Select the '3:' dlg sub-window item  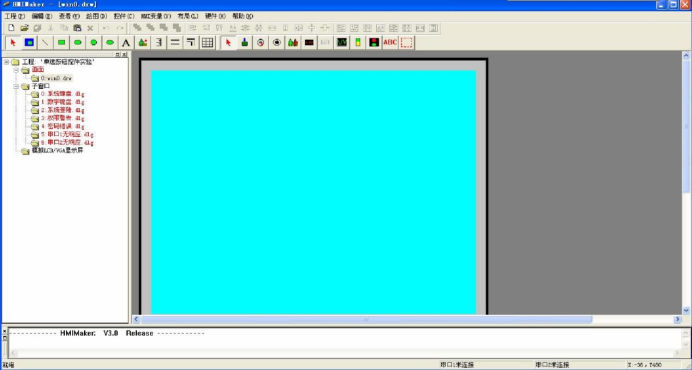tap(62, 118)
